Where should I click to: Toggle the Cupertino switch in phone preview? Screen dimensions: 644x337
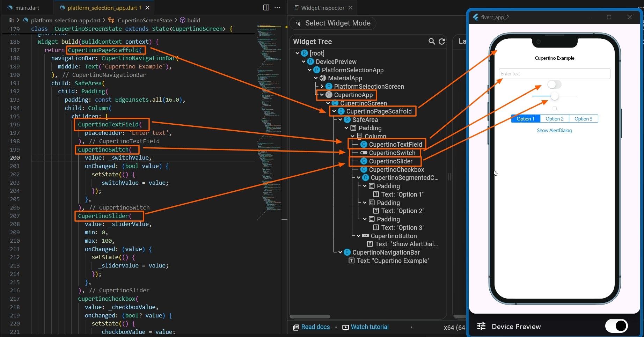click(554, 85)
